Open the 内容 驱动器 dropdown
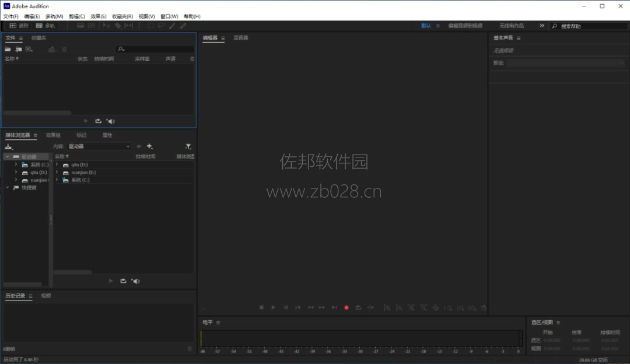The height and width of the screenshot is (364, 630). click(99, 146)
